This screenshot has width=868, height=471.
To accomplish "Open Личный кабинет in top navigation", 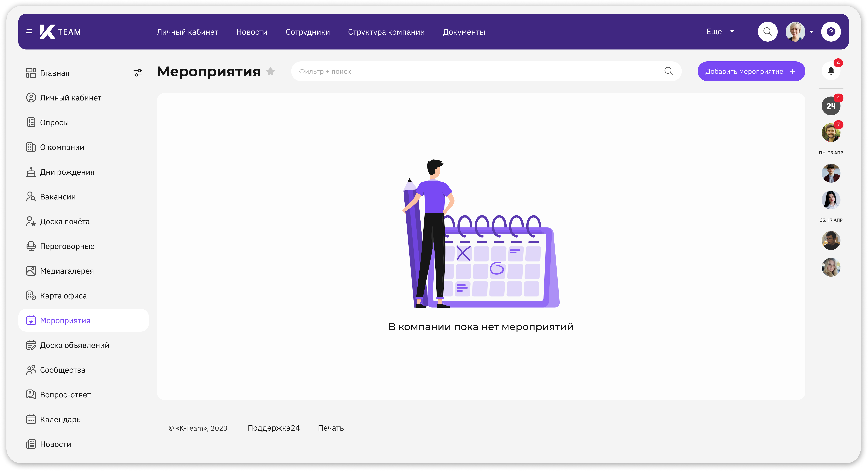I will tap(187, 32).
